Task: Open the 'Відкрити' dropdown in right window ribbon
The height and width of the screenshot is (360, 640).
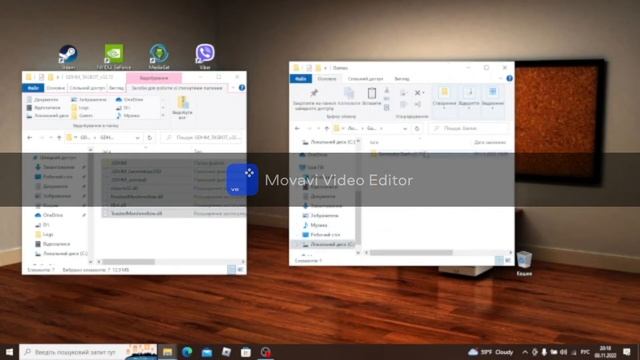Action: click(x=469, y=98)
